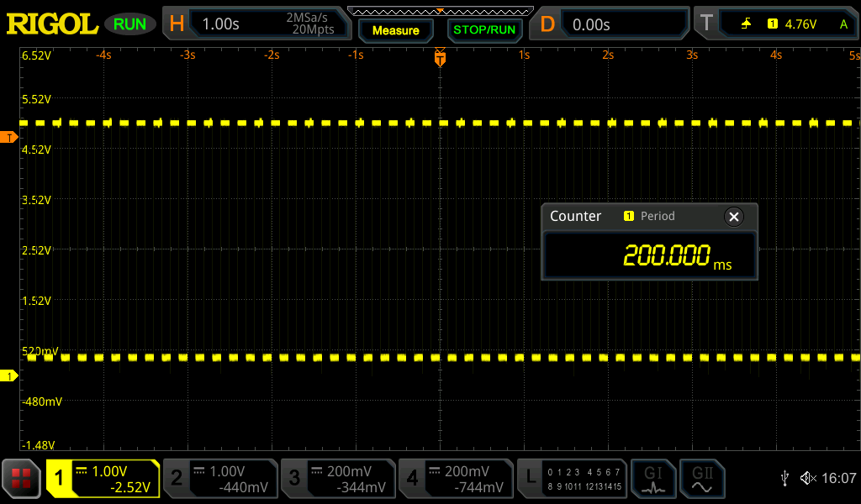
Task: Adjust channel 2 offset -440mV
Action: pos(243,487)
